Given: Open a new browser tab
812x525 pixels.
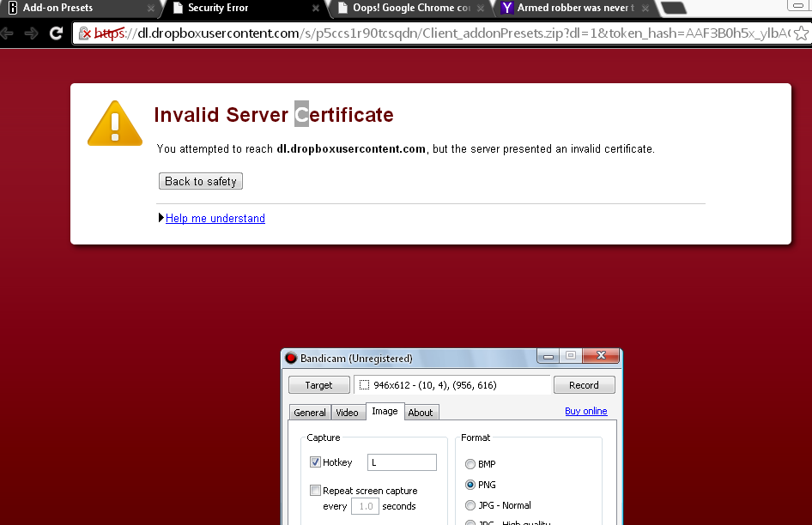Looking at the screenshot, I should [x=674, y=7].
